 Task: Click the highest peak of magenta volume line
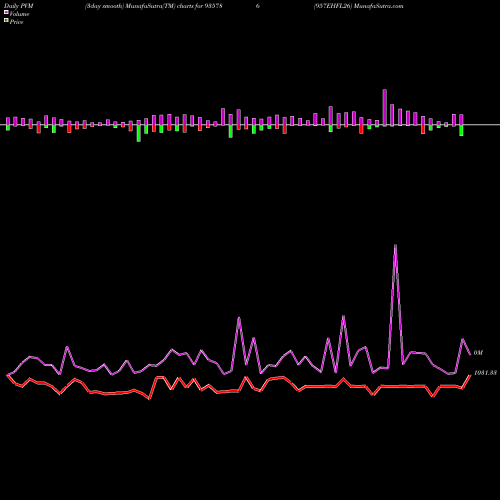click(x=395, y=245)
